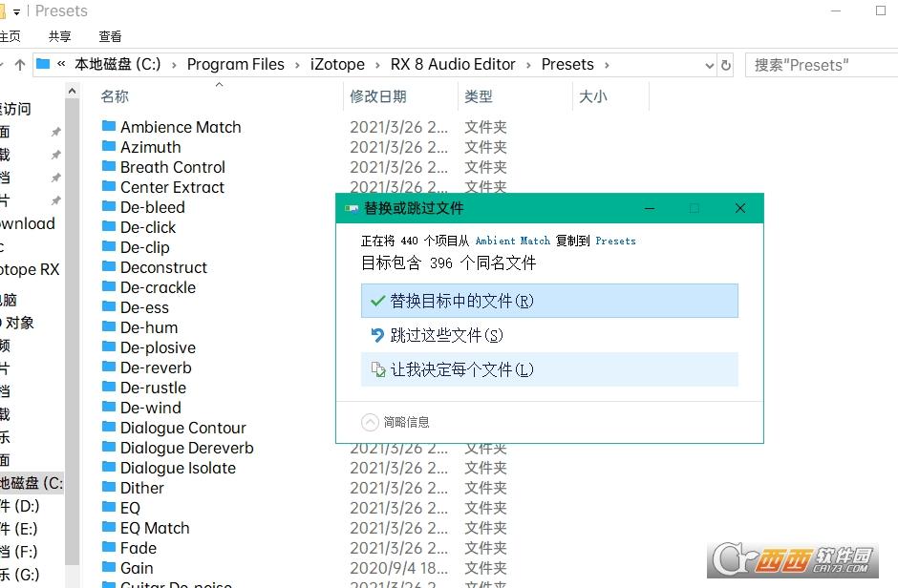Sort by the 类型 column header

479,96
